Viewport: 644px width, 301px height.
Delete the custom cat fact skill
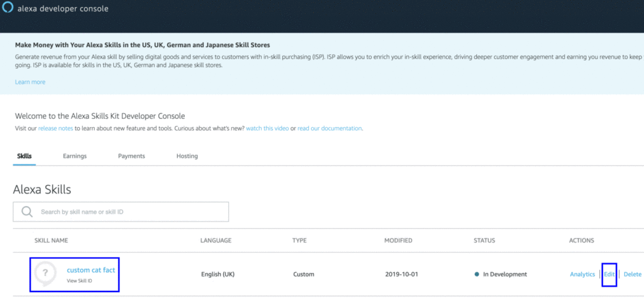click(633, 275)
